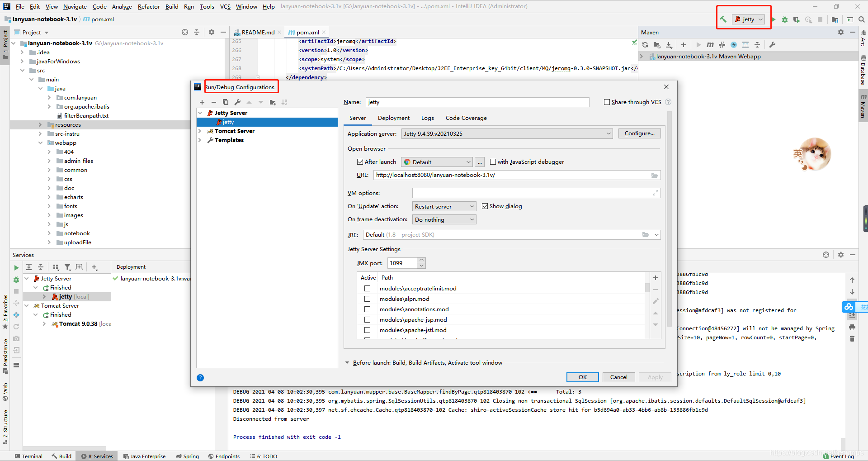The width and height of the screenshot is (868, 461).
Task: Increment JMX port stepper up arrow
Action: 421,261
